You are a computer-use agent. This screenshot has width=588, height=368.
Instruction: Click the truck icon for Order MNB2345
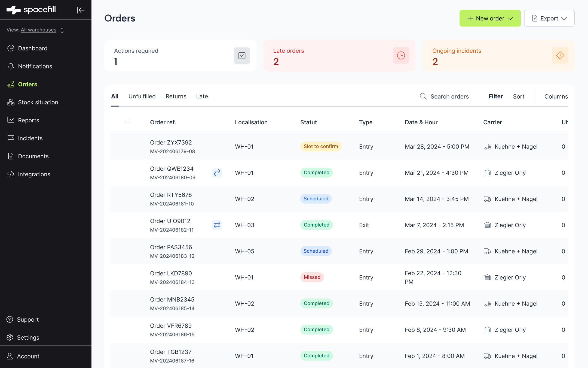tap(487, 304)
